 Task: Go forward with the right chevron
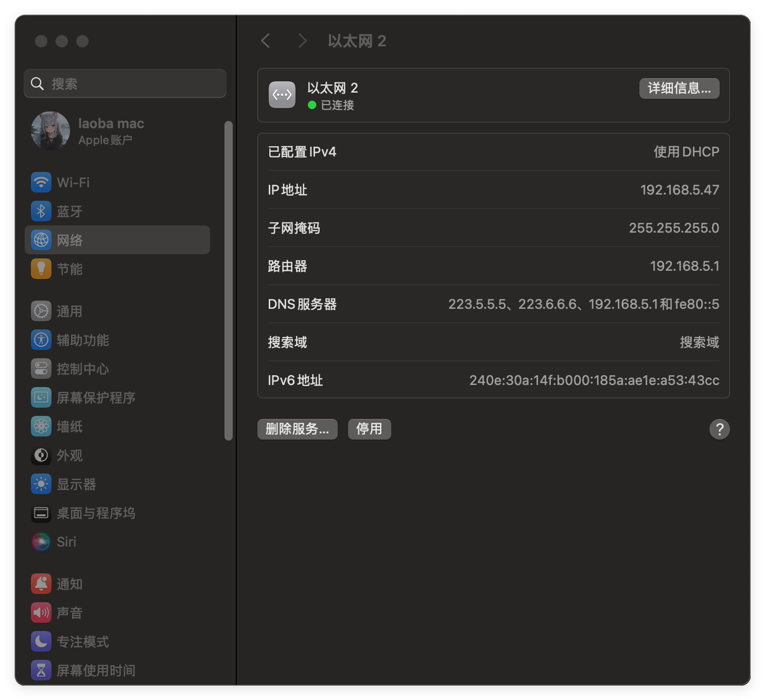302,41
